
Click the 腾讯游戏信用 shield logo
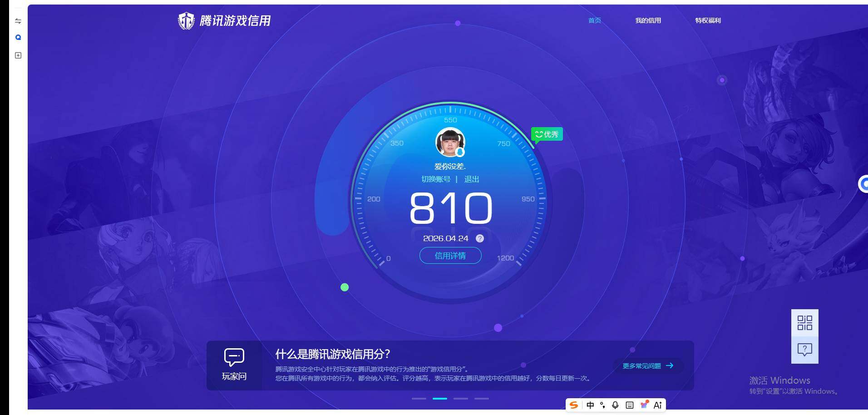tap(186, 20)
